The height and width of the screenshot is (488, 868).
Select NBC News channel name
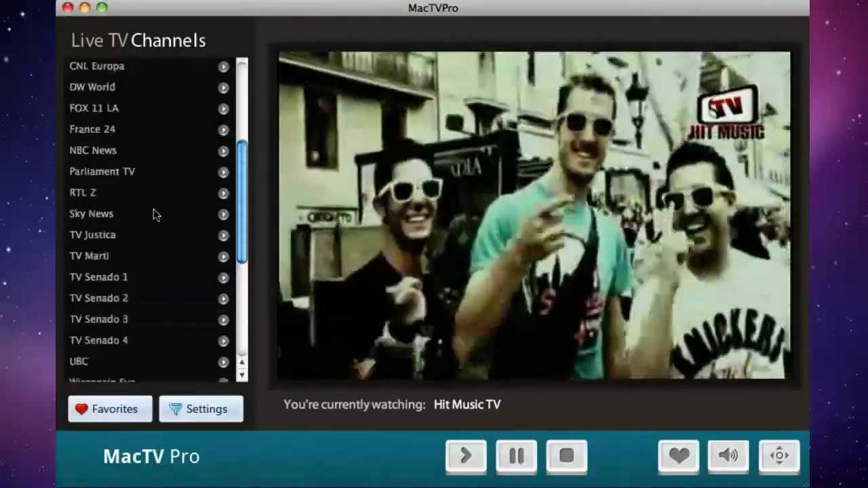point(93,150)
